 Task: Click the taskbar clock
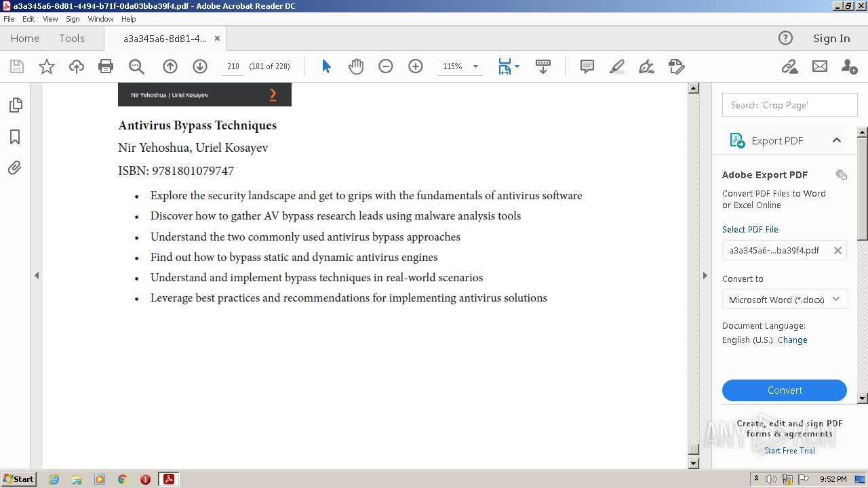point(833,479)
